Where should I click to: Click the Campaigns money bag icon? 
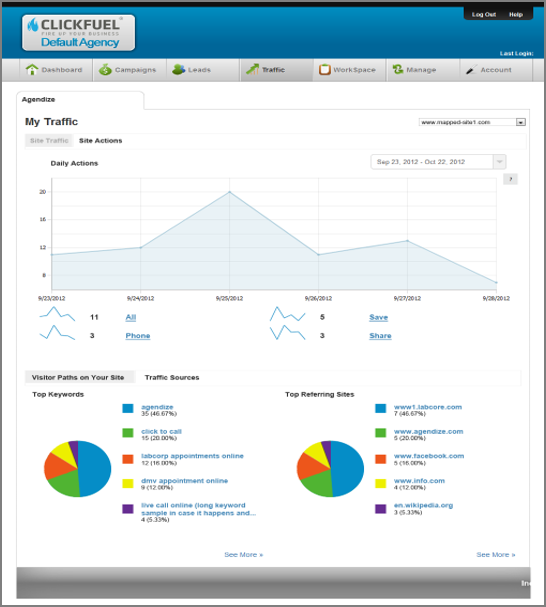[x=105, y=70]
